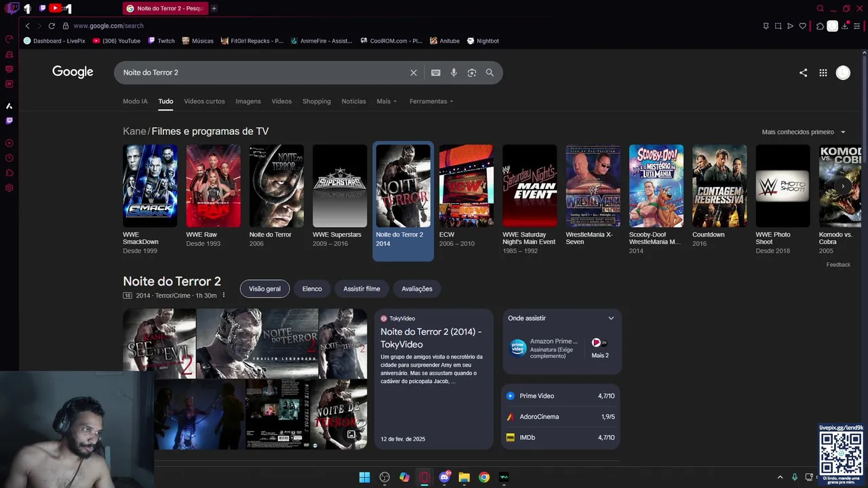The width and height of the screenshot is (868, 488).
Task: Open the on-screen keyboard input tool
Action: tap(435, 73)
